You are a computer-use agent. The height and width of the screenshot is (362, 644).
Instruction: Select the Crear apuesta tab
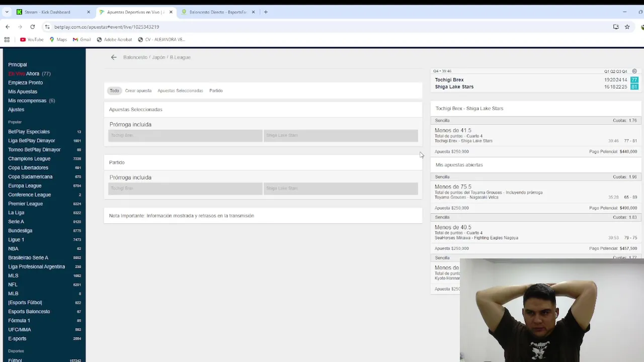click(x=138, y=90)
